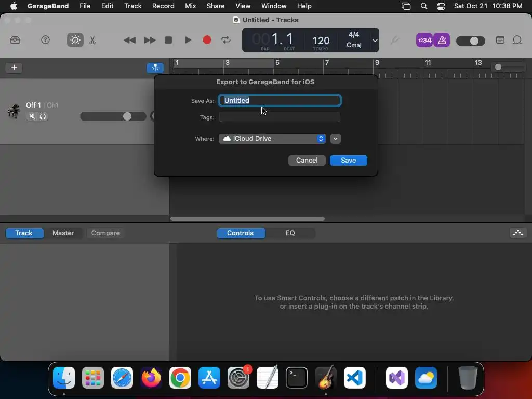This screenshot has width=532, height=399.
Task: Open Spotlight search in menu bar
Action: [424, 6]
